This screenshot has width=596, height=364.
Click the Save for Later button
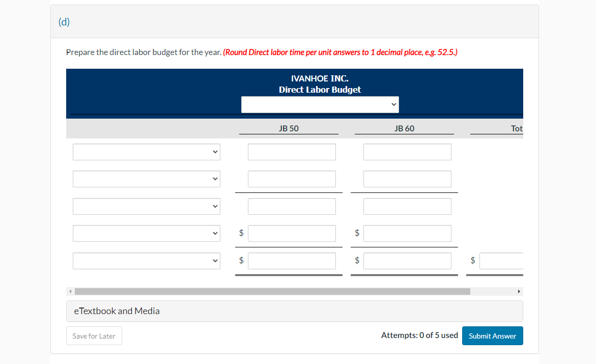(94, 336)
